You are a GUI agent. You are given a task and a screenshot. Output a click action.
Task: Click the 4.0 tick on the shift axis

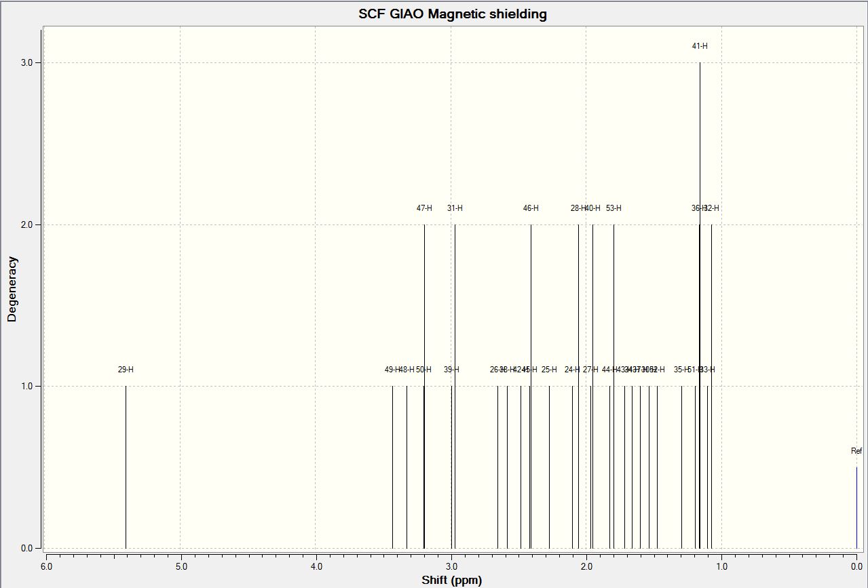(x=316, y=566)
